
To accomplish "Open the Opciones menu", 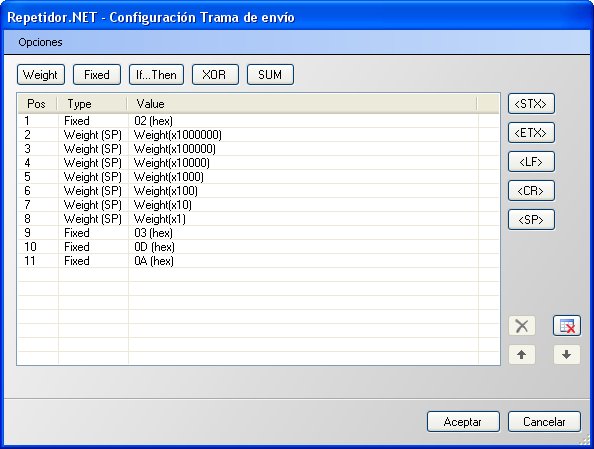I will (x=40, y=42).
